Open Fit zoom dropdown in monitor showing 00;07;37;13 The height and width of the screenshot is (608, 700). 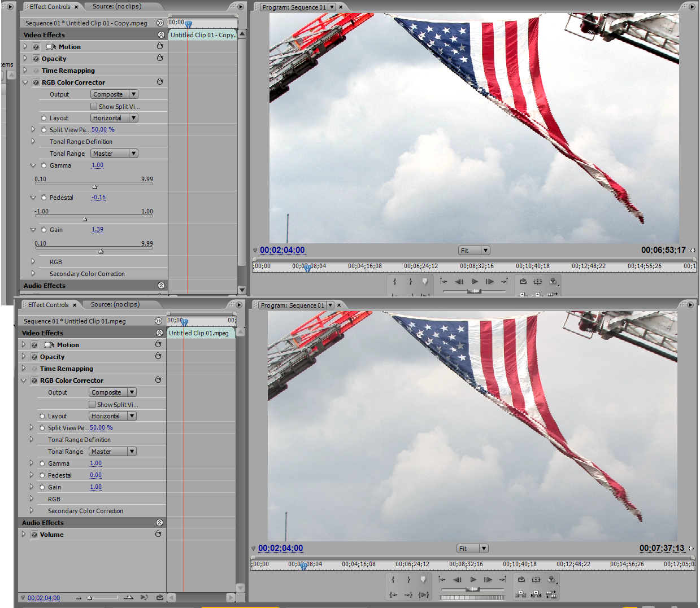point(484,549)
